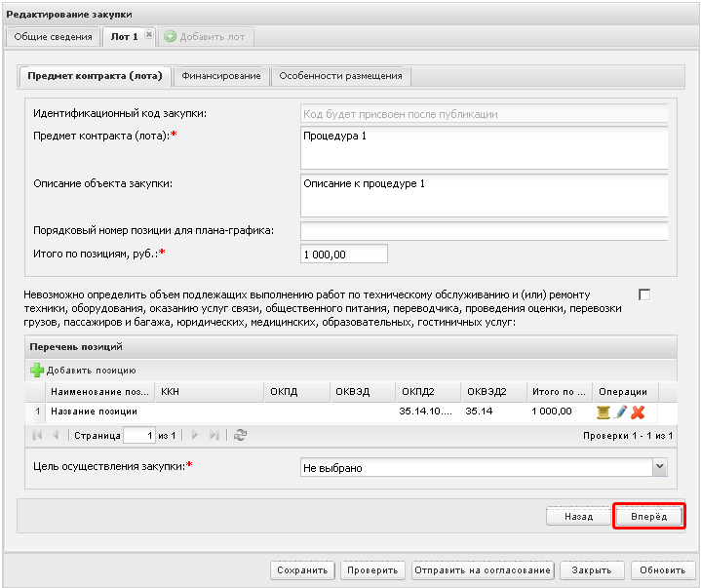The width and height of the screenshot is (701, 588).
Task: Focus the Порядковый номер позиции field
Action: [x=485, y=231]
